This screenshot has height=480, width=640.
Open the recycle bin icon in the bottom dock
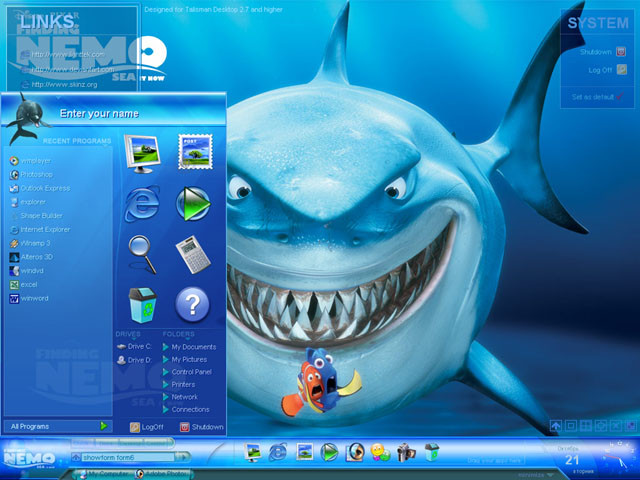[x=432, y=452]
